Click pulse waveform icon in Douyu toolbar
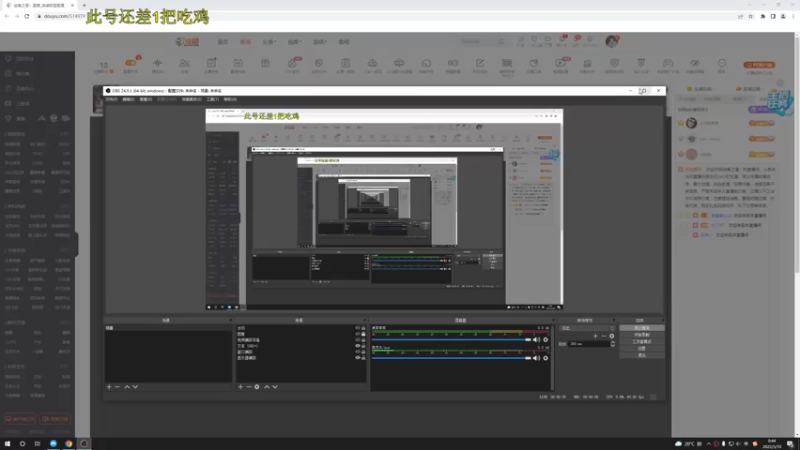Image resolution: width=800 pixels, height=450 pixels. click(158, 63)
